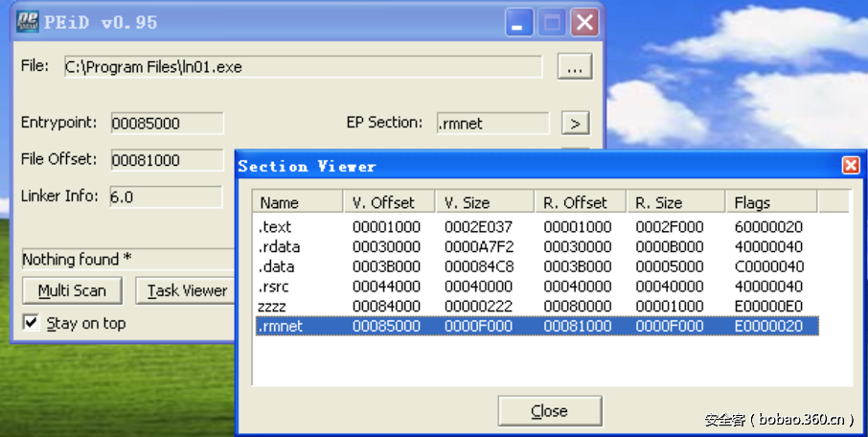Click the File Offset field 00081000
Screen dimensions: 868x437
[167, 160]
